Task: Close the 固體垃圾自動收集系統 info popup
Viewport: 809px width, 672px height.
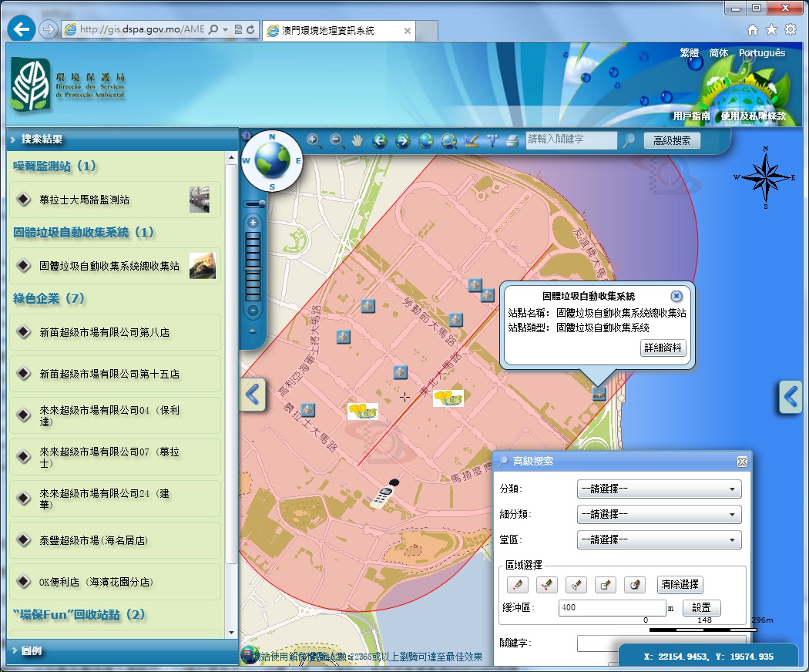Action: (676, 296)
